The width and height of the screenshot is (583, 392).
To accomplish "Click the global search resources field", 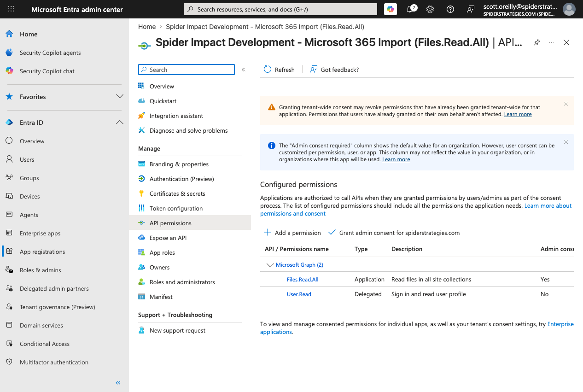I will [x=280, y=9].
